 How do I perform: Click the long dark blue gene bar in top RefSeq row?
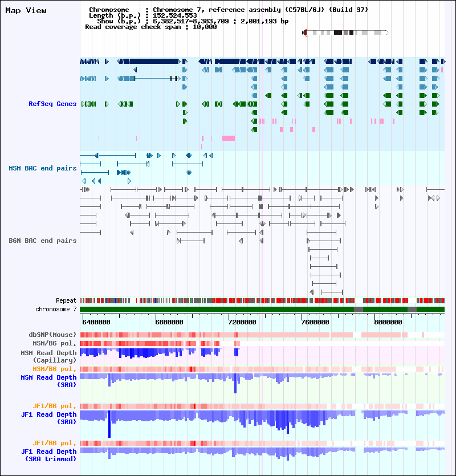click(x=155, y=62)
